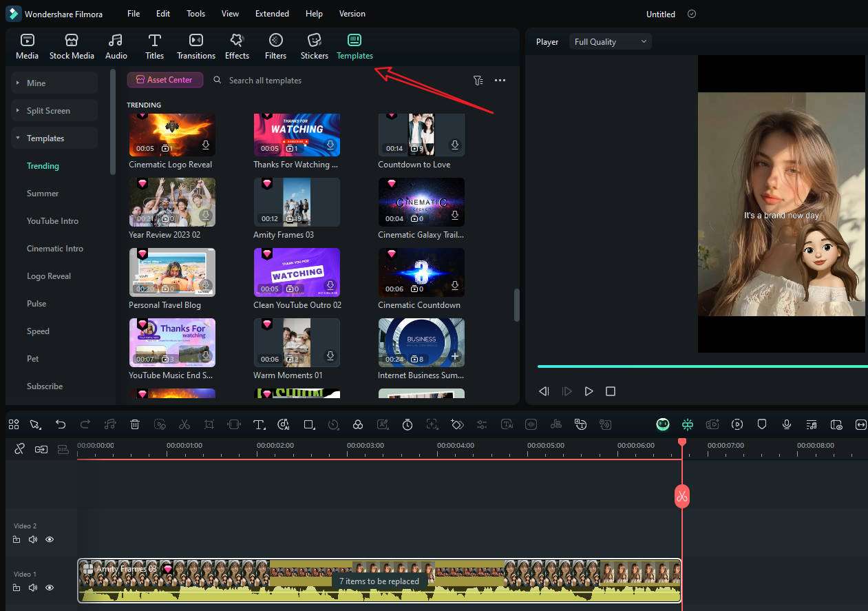Image resolution: width=868 pixels, height=611 pixels.
Task: Select the Cinematic Intro category
Action: (55, 249)
